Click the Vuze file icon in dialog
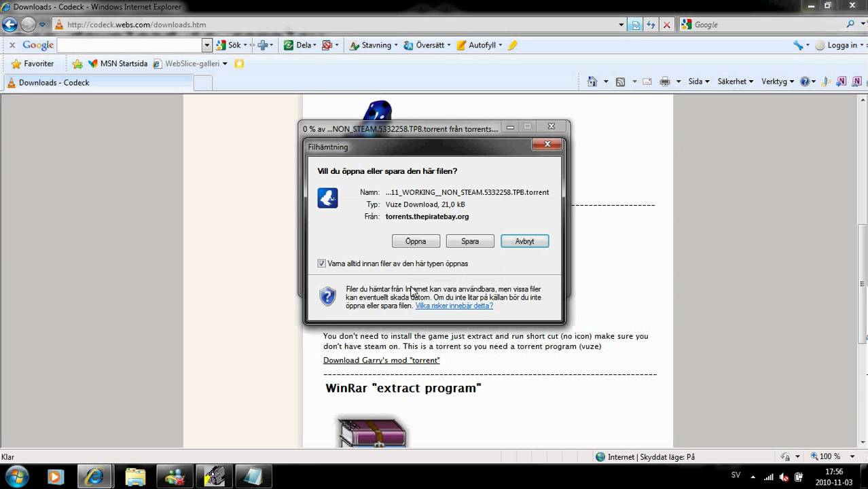868x489 pixels. pyautogui.click(x=328, y=198)
